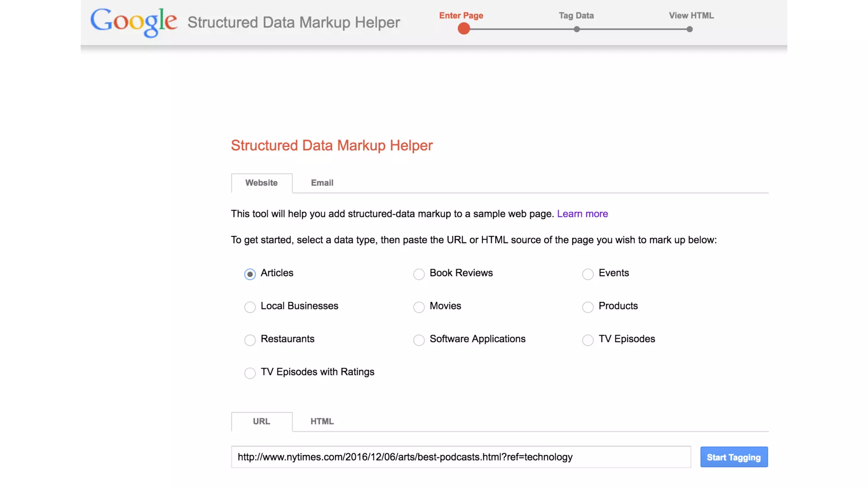Image resolution: width=868 pixels, height=488 pixels.
Task: Click the Tag Data step marker
Action: pyautogui.click(x=576, y=29)
